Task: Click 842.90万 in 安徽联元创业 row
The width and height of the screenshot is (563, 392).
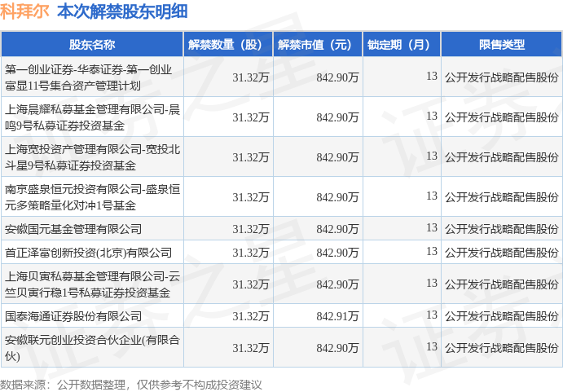Action: [337, 348]
